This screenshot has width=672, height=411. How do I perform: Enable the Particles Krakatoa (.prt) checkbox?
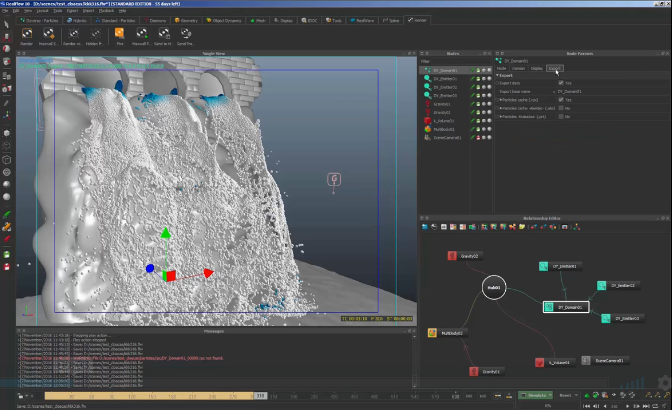[561, 116]
